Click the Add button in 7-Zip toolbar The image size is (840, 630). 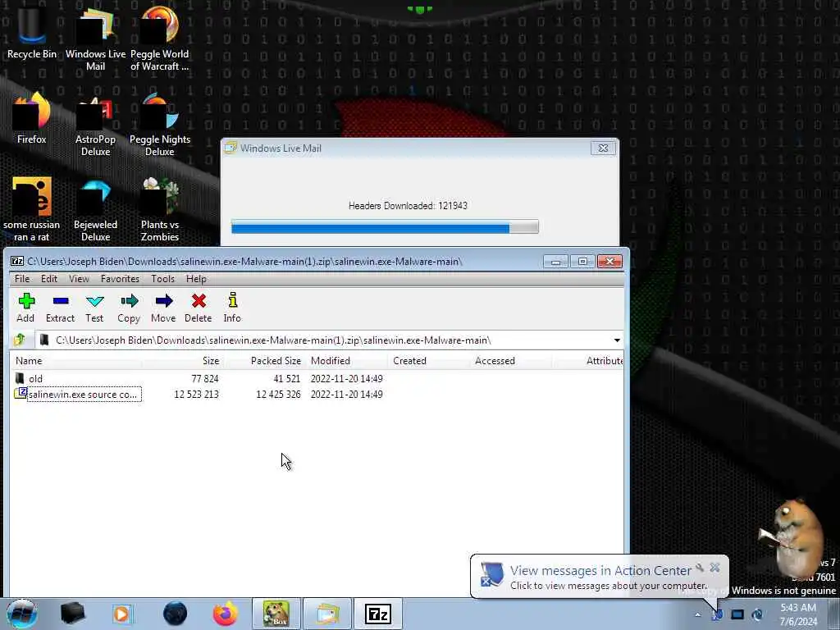25,308
